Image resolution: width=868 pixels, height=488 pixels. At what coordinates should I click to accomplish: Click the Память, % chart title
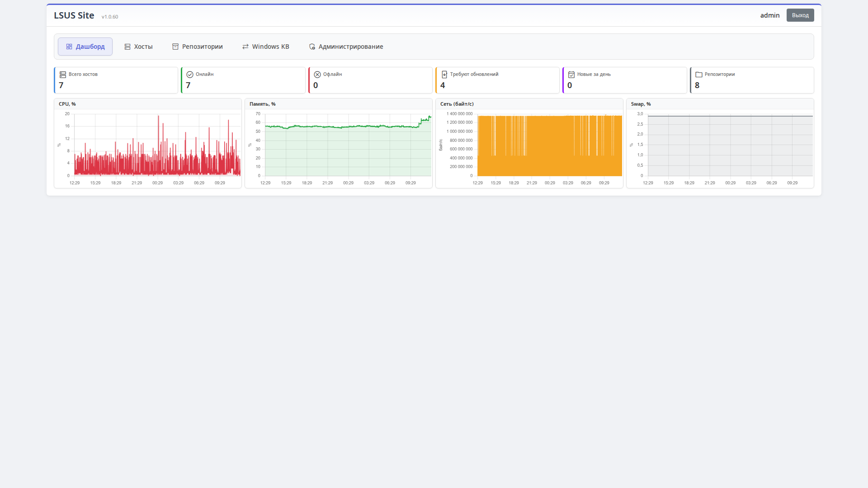[263, 104]
